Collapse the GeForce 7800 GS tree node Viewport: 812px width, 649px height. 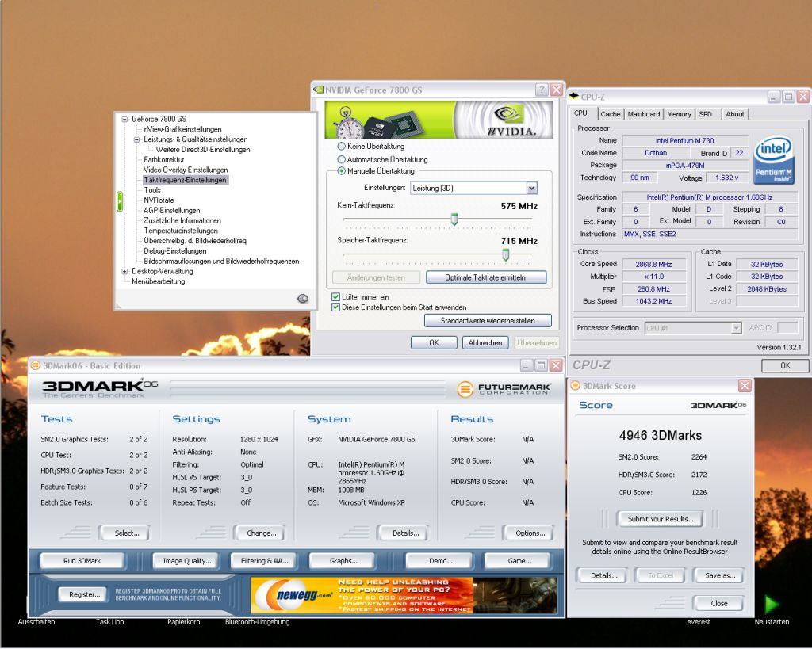pyautogui.click(x=124, y=119)
